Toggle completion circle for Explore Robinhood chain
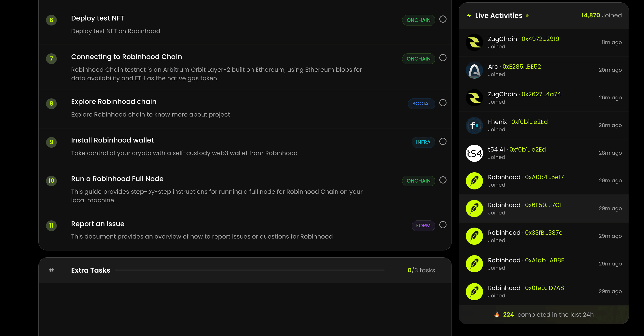This screenshot has width=644, height=336. pos(443,103)
